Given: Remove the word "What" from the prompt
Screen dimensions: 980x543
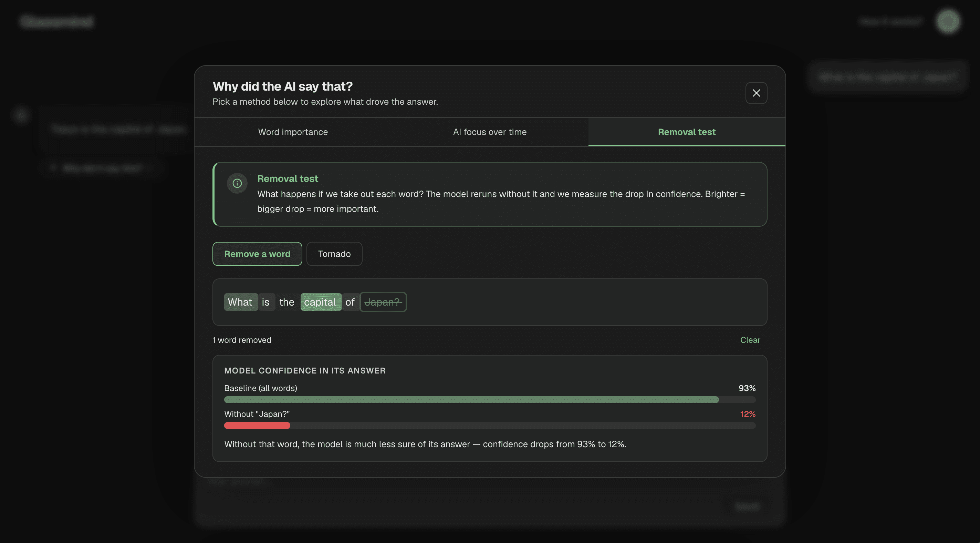Looking at the screenshot, I should [241, 302].
